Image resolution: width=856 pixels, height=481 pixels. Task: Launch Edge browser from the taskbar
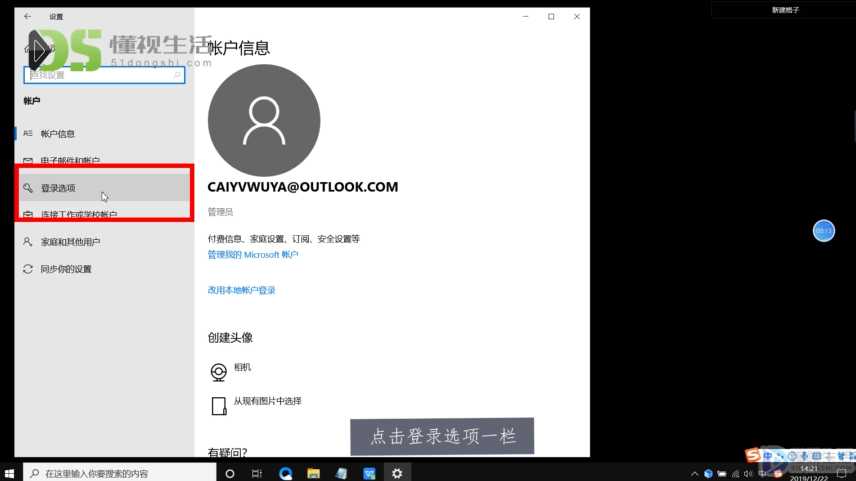coord(286,473)
